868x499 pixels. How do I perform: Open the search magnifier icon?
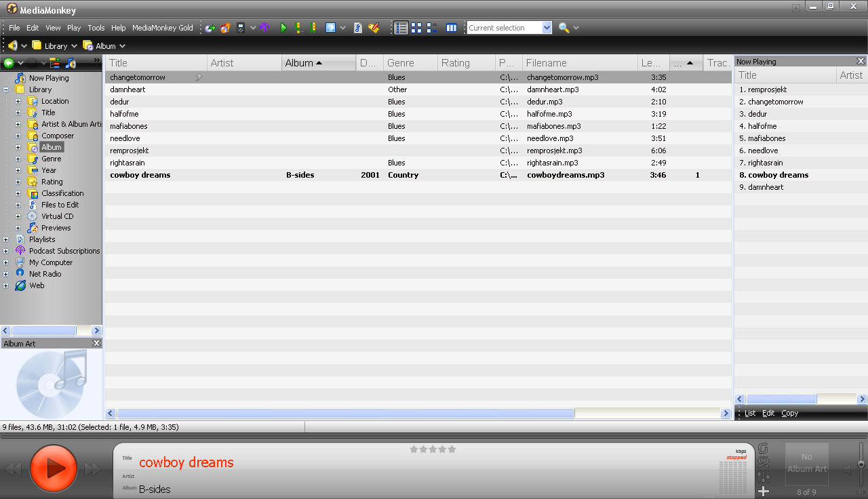[564, 28]
